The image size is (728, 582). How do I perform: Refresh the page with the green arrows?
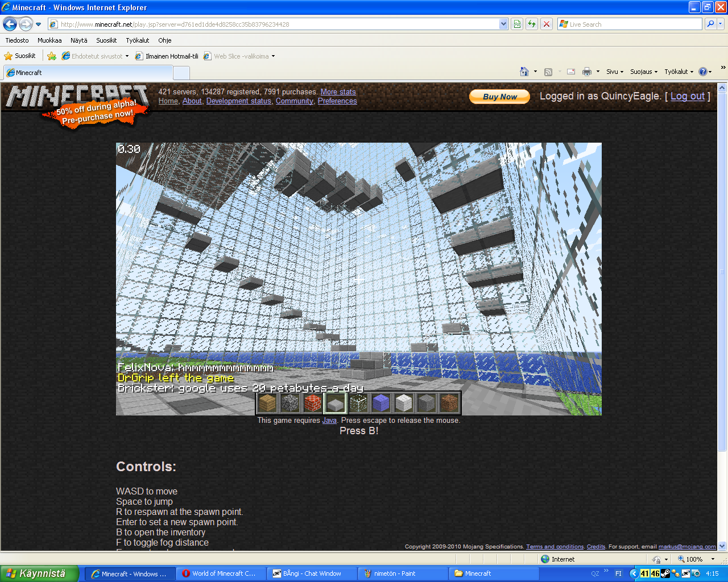point(532,24)
